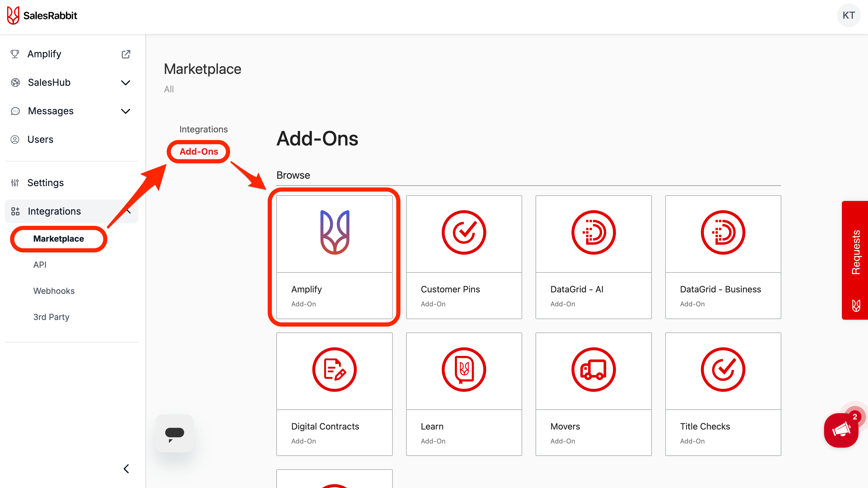Click the All breadcrumb under Marketplace
The height and width of the screenshot is (488, 868).
pyautogui.click(x=169, y=89)
